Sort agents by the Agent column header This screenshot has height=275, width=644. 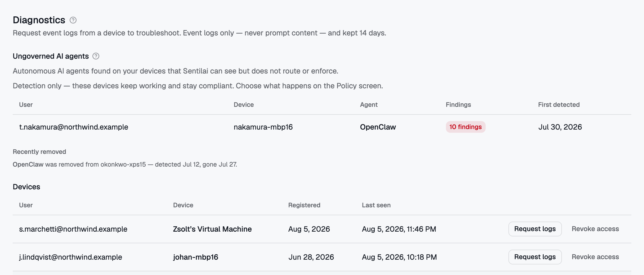tap(369, 105)
